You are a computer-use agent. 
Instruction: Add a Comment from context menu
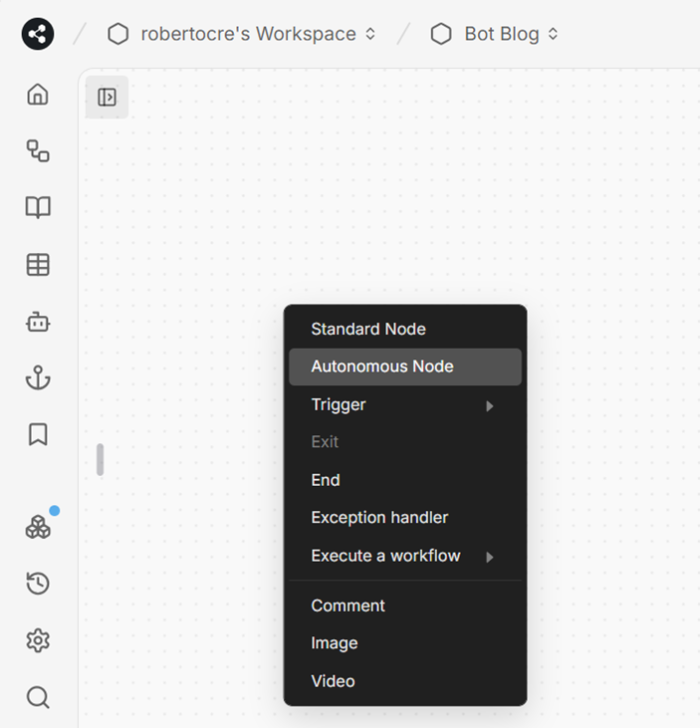(405, 606)
